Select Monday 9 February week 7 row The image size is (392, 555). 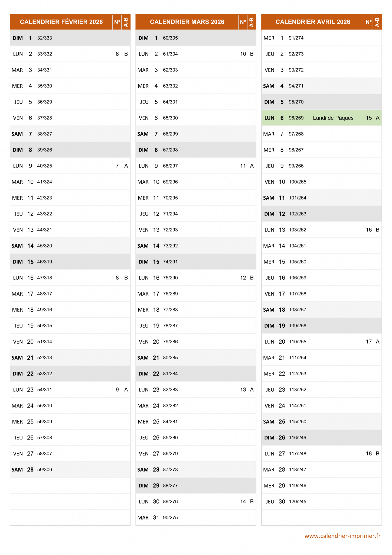[x=70, y=166]
